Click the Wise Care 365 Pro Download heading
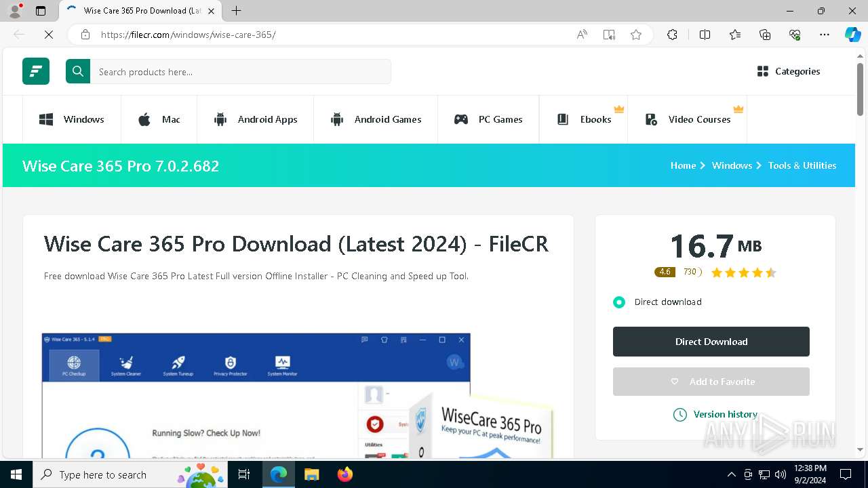Screen dimensions: 868x488 [296, 244]
